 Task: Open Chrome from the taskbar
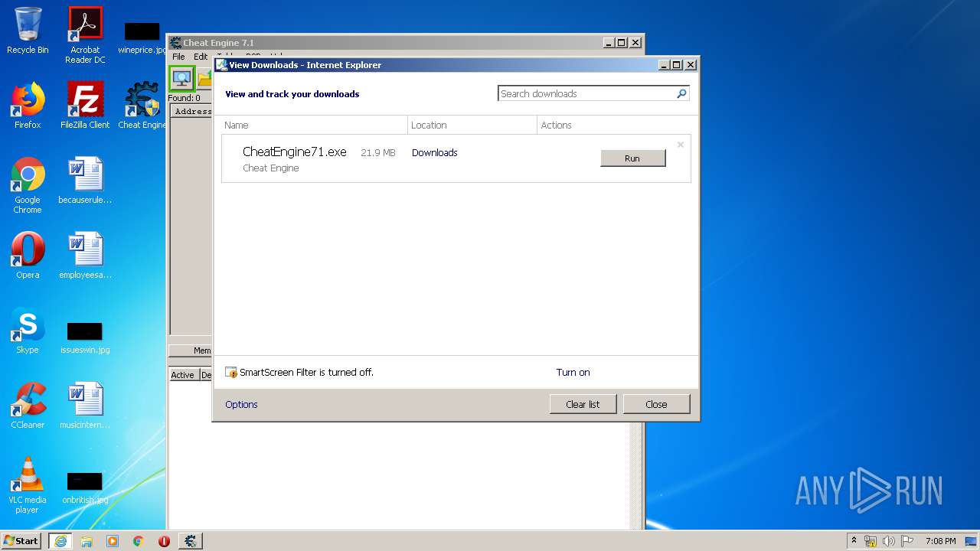point(139,540)
